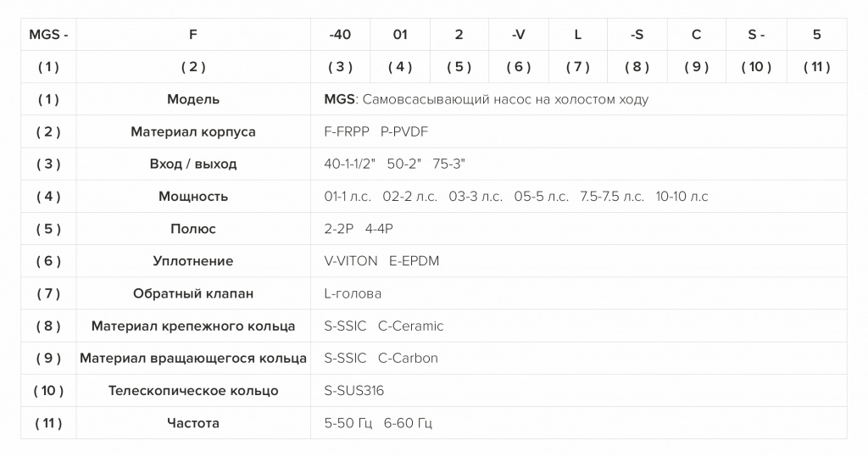Select the '7.5-7.5 л.с.' power option text

point(612,197)
